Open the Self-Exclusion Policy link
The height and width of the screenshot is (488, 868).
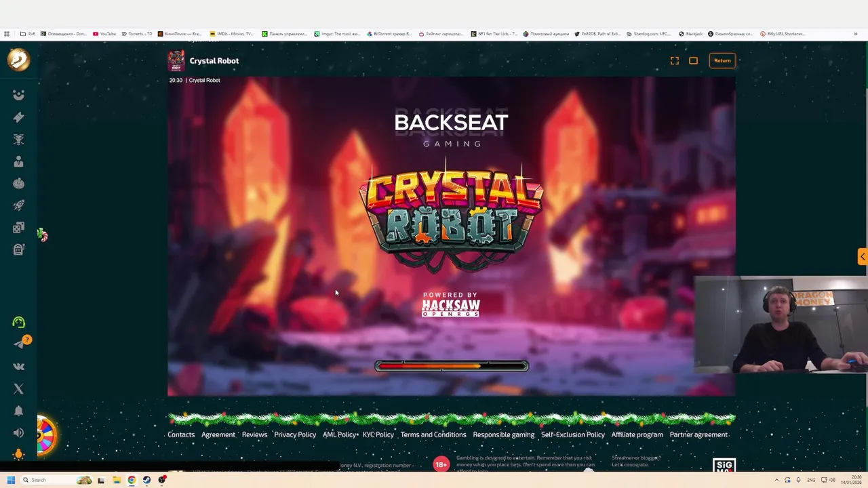pyautogui.click(x=573, y=434)
